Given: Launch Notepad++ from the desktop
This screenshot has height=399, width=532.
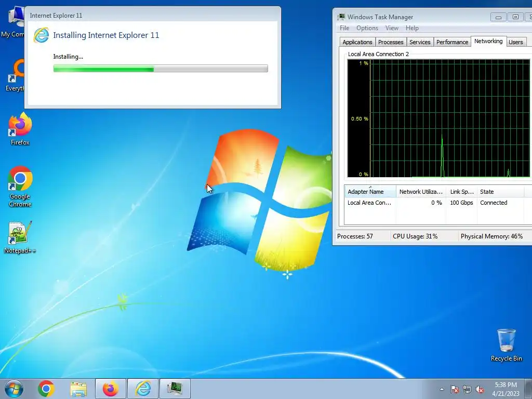Looking at the screenshot, I should pyautogui.click(x=20, y=237).
